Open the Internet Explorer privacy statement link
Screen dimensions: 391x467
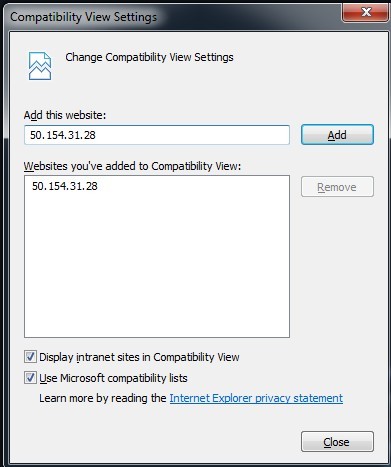pyautogui.click(x=256, y=398)
